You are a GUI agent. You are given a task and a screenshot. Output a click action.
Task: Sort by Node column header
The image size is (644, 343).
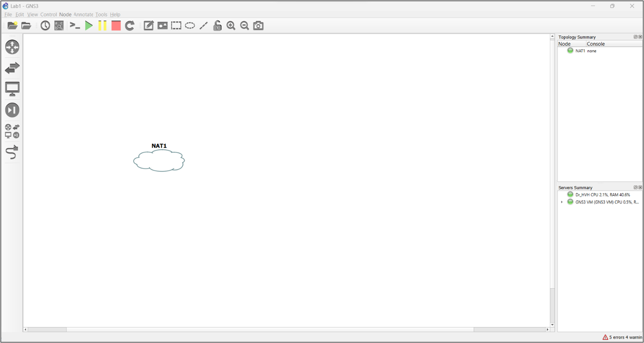click(x=572, y=44)
